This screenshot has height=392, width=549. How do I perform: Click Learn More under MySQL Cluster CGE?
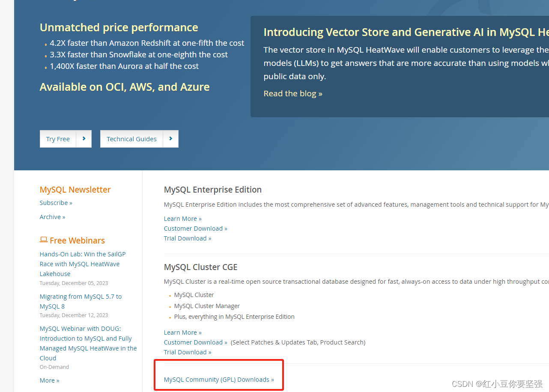click(182, 333)
